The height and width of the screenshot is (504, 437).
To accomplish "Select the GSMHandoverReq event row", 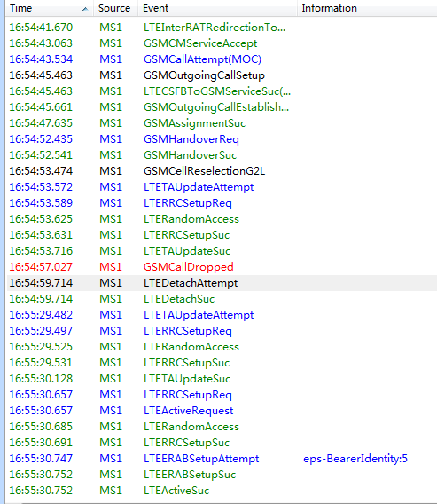I will pos(222,139).
